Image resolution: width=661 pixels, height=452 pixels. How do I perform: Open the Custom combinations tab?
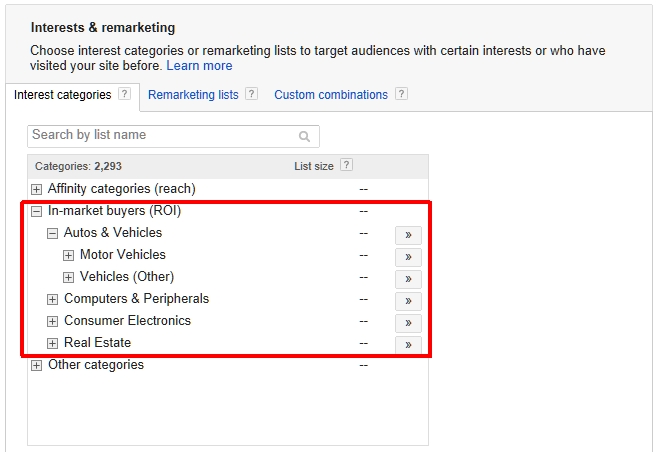330,95
